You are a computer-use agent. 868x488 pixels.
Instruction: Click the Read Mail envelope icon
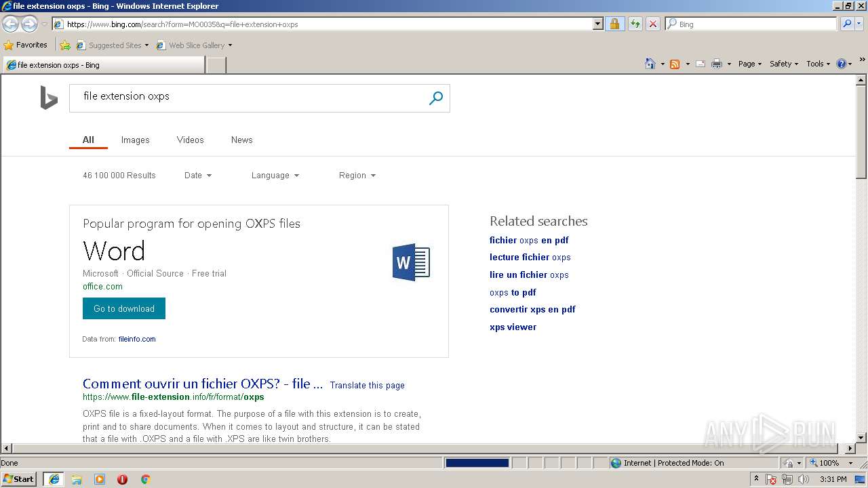[x=701, y=64]
